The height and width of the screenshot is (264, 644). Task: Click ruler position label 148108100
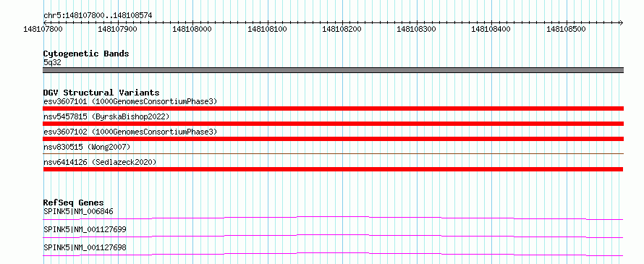click(268, 29)
